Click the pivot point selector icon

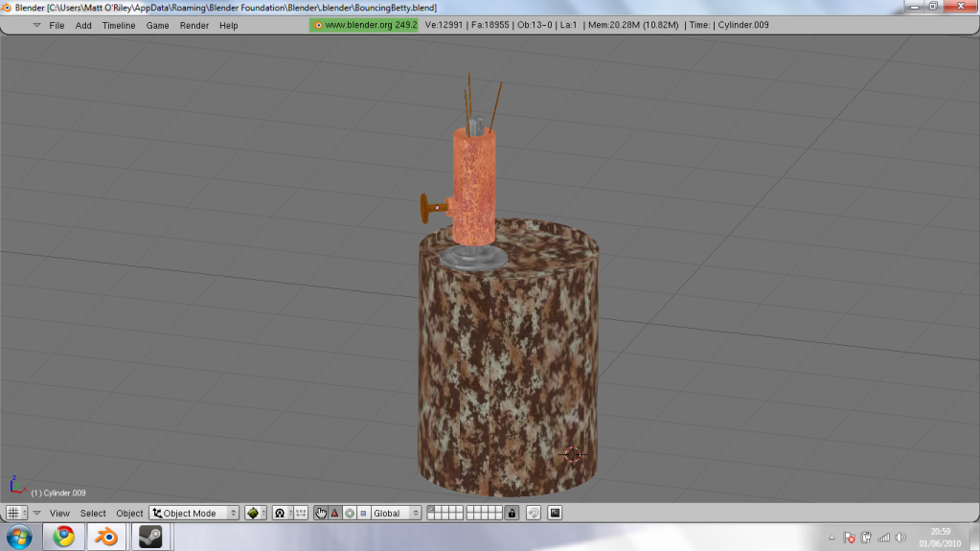281,513
